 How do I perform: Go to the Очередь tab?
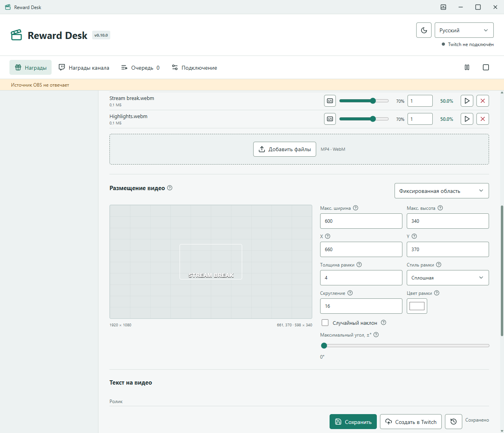[140, 67]
